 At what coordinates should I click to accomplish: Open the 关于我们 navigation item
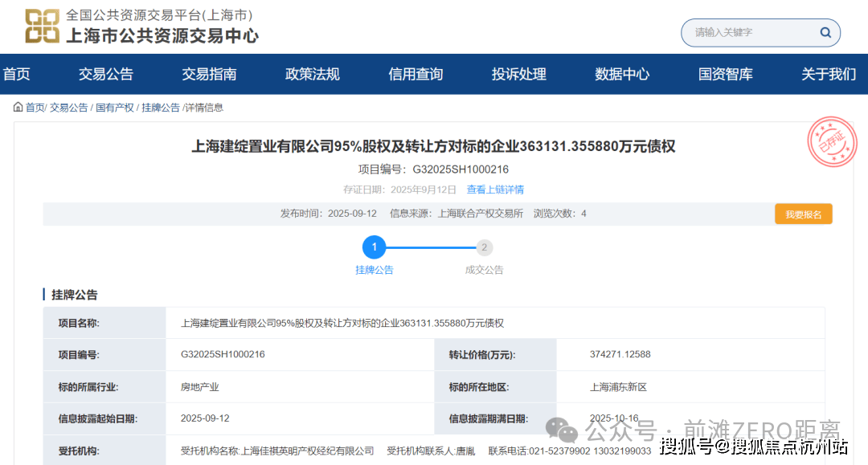coord(829,75)
